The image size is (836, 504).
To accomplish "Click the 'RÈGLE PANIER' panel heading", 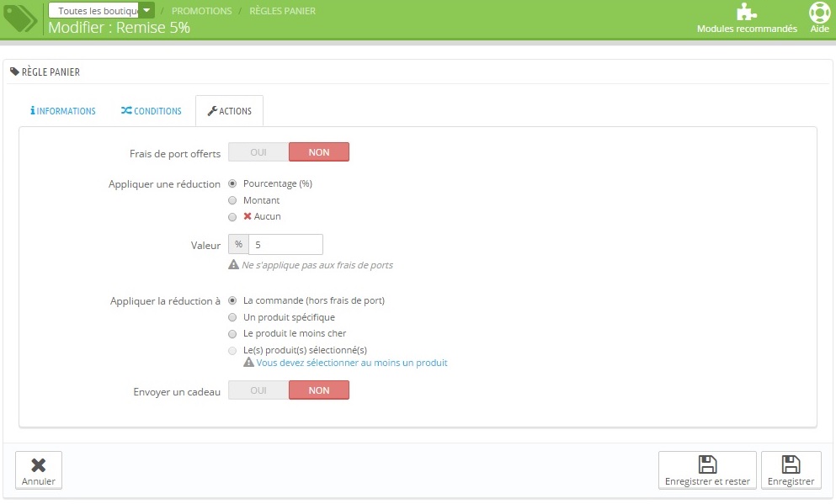I will tap(51, 72).
